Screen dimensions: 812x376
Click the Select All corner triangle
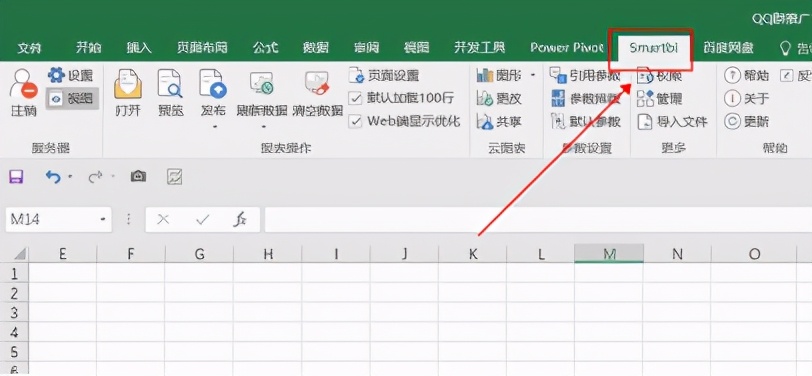pos(19,254)
